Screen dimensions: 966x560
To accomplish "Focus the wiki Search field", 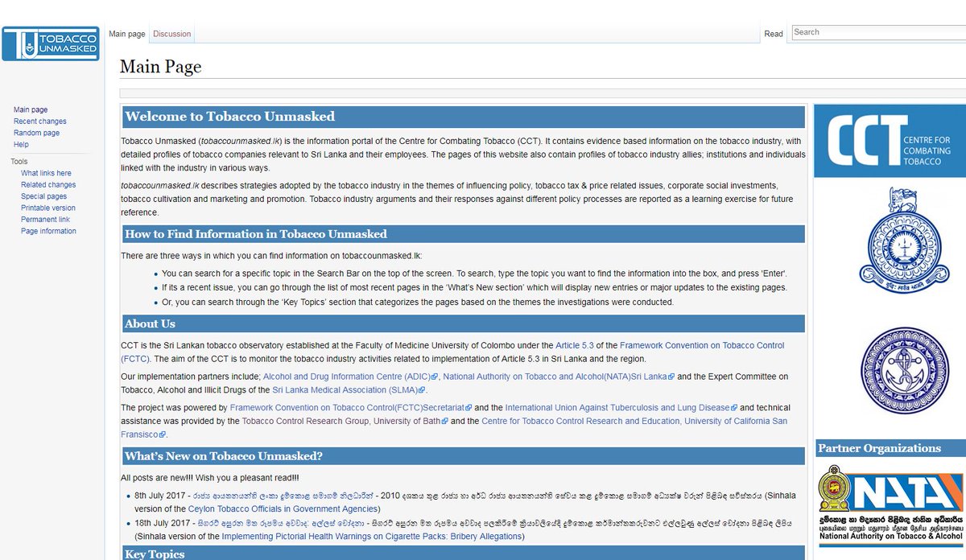I will [x=877, y=32].
